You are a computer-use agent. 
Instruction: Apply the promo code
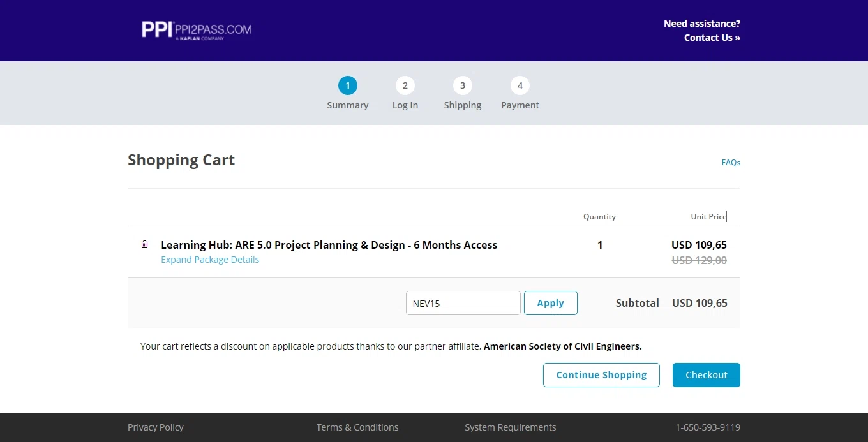tap(551, 303)
